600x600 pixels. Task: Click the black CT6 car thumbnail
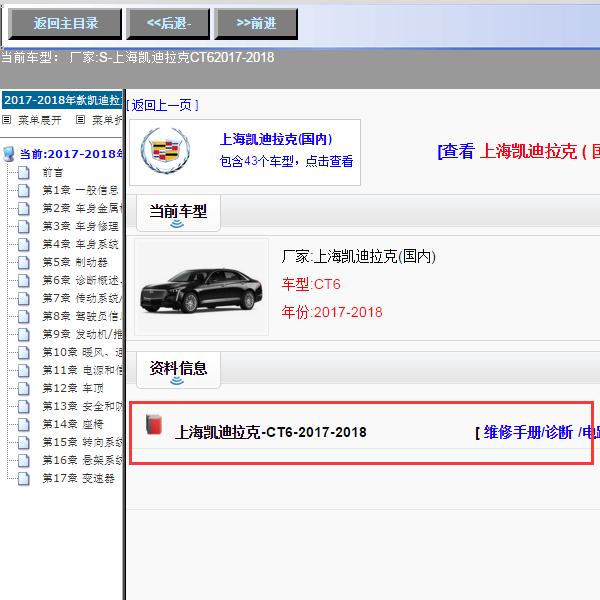click(x=201, y=287)
